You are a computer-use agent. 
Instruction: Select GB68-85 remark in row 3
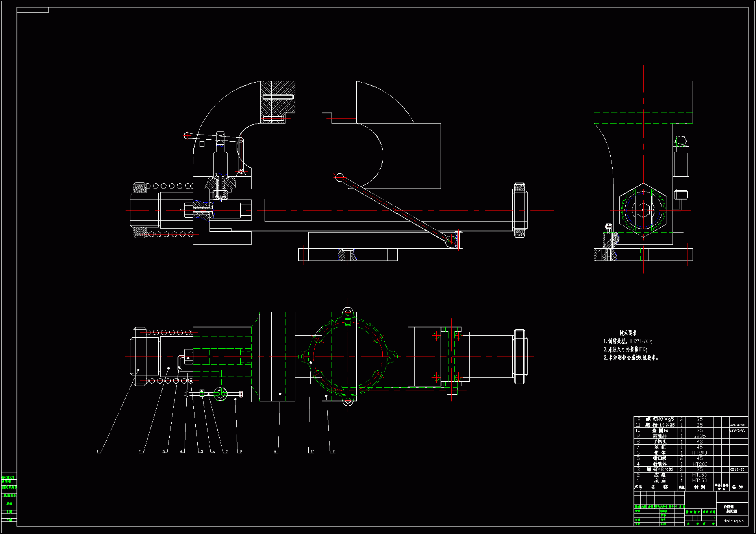pyautogui.click(x=737, y=469)
